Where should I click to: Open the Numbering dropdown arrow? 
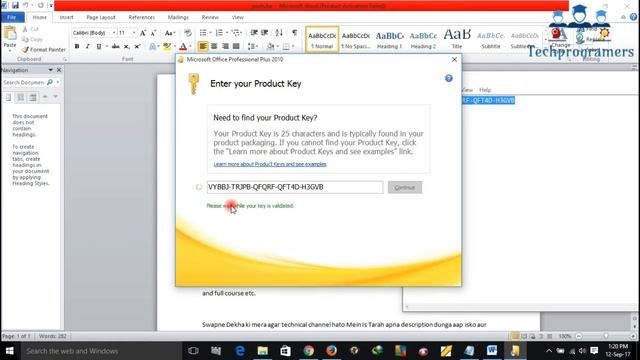click(x=227, y=33)
